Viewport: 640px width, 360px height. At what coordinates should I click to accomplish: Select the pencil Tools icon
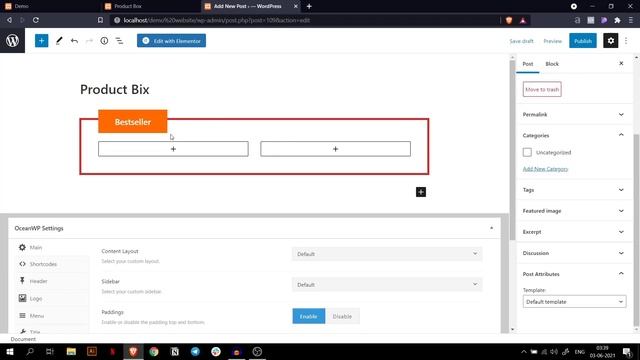pos(59,41)
